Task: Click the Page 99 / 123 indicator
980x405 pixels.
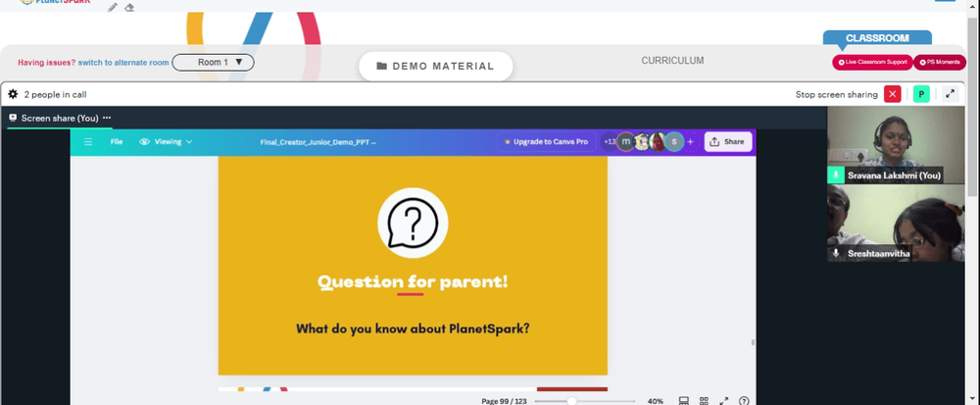Action: click(x=504, y=401)
